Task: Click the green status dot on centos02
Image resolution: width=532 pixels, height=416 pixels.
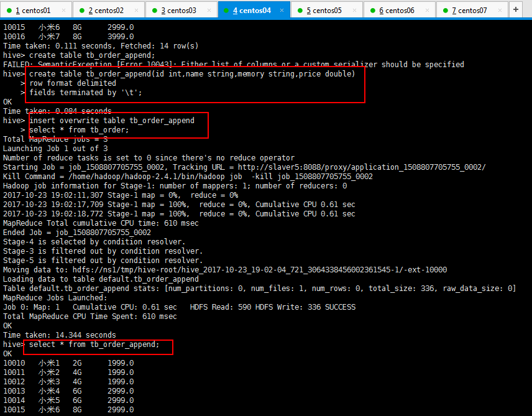Action: [82, 11]
